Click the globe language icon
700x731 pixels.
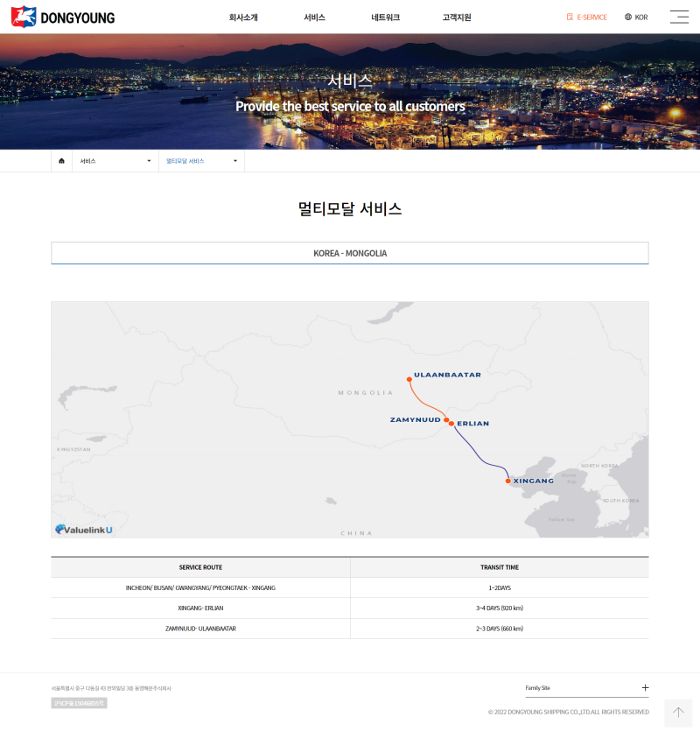point(628,18)
